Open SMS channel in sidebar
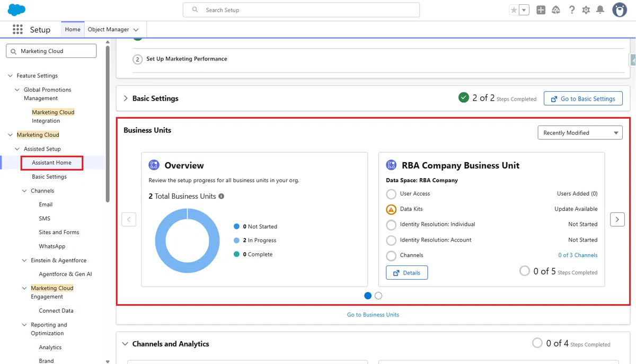 (x=45, y=218)
